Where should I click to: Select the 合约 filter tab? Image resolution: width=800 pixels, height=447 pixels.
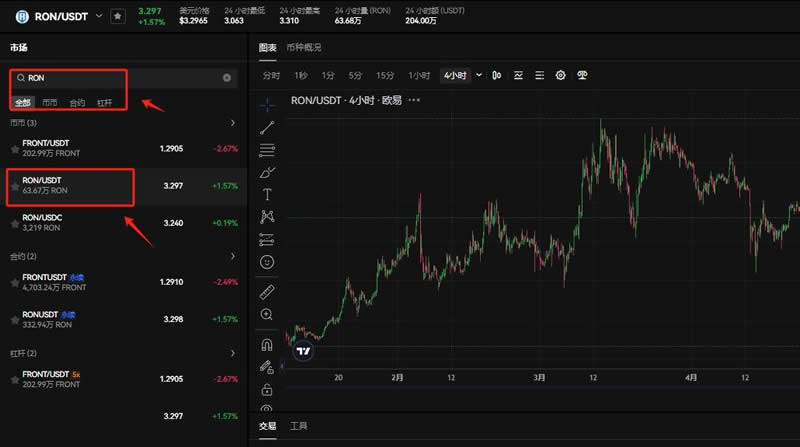click(x=77, y=103)
